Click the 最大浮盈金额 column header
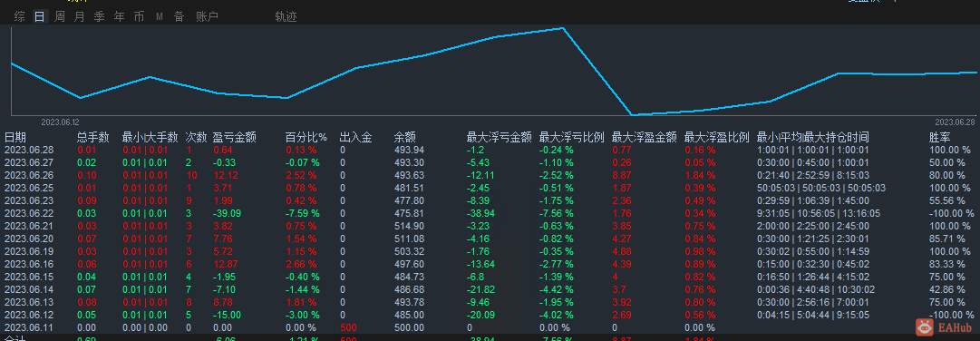This screenshot has width=980, height=341. click(644, 137)
